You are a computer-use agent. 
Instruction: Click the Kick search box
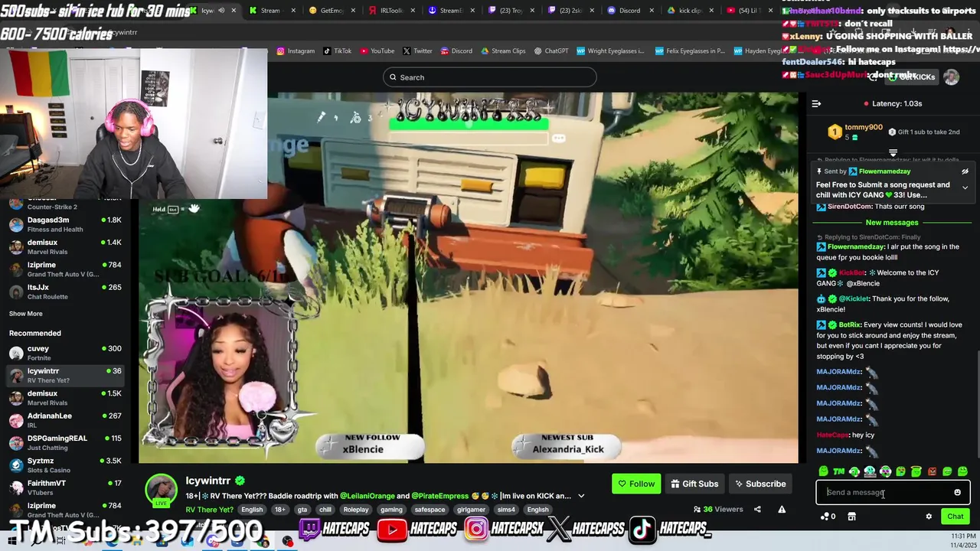pyautogui.click(x=490, y=77)
